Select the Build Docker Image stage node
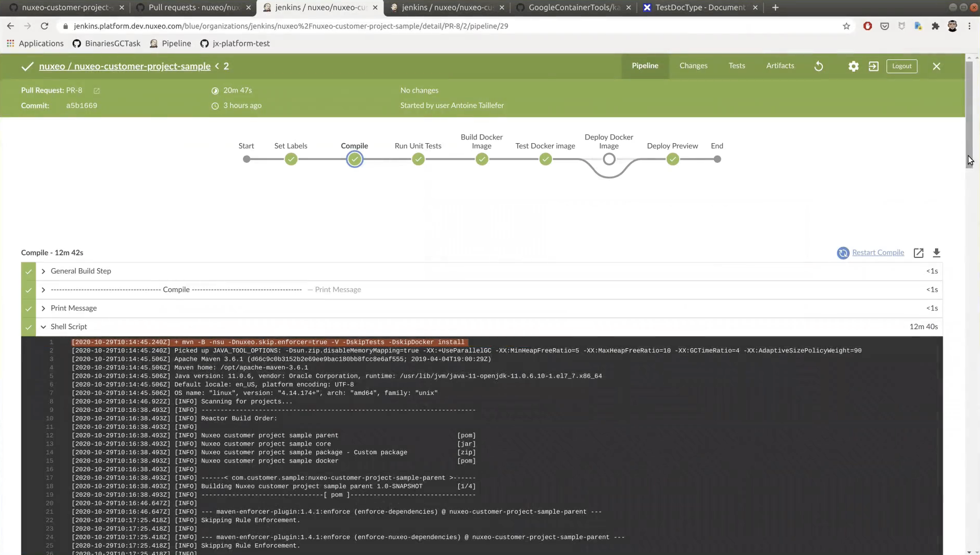980x555 pixels. click(x=482, y=159)
